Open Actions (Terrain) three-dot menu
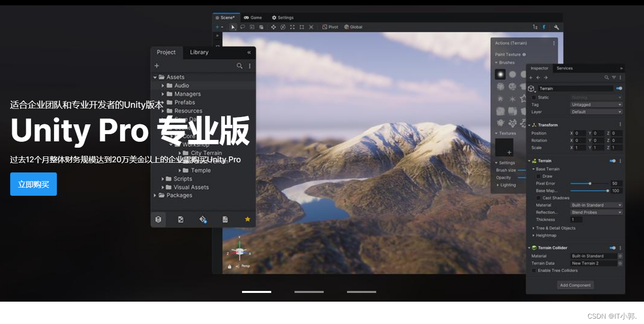The image size is (644, 324). (554, 43)
